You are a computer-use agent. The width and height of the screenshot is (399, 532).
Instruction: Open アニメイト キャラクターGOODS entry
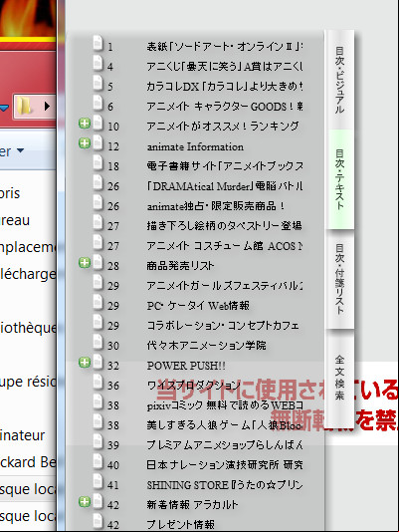tap(225, 107)
